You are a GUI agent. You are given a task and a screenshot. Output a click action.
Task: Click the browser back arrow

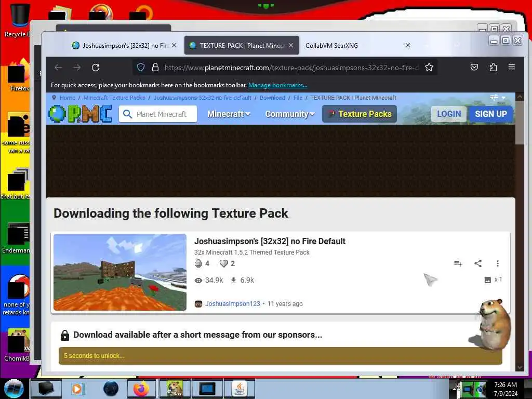(58, 68)
